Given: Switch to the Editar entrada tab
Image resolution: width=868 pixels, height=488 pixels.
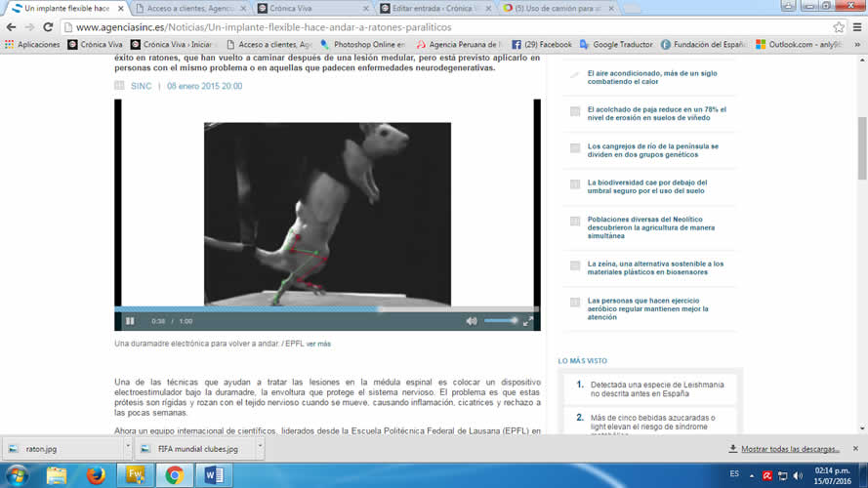Looking at the screenshot, I should coord(432,9).
